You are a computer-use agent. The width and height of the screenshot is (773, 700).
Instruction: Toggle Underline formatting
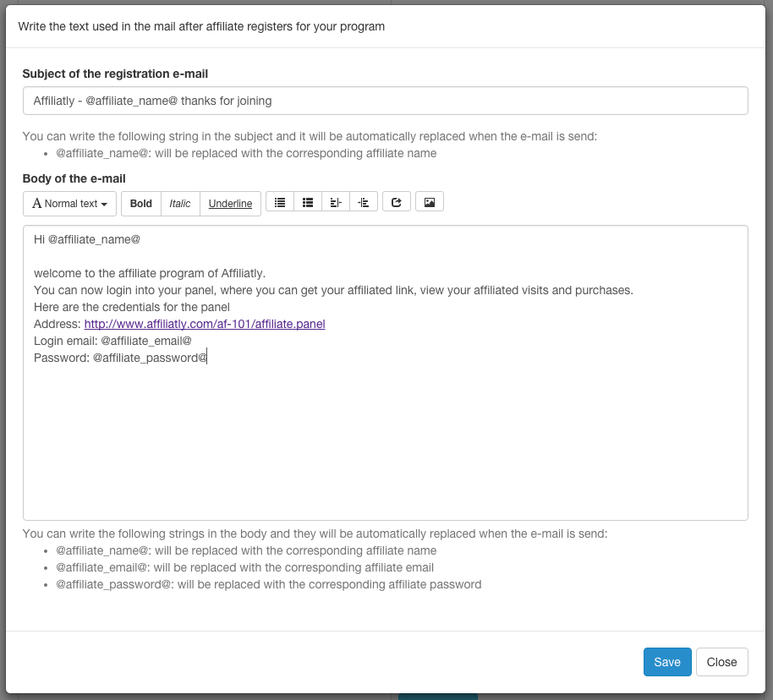click(x=230, y=204)
